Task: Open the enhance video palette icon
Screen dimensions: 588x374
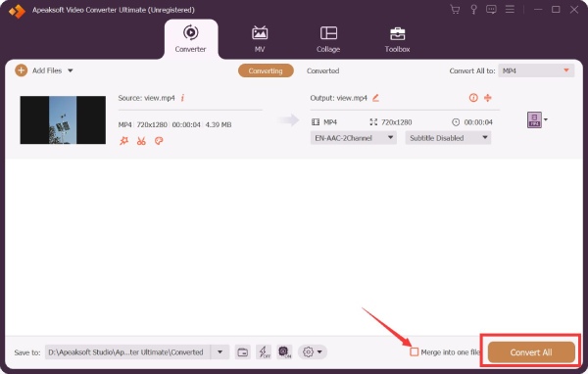Action: click(x=159, y=141)
